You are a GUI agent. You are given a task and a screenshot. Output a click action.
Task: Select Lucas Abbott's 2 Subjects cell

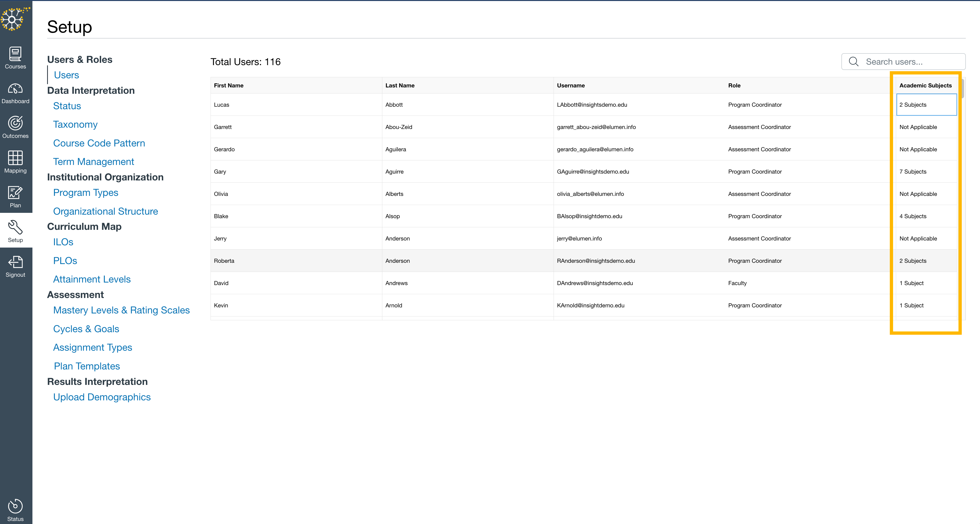tap(927, 105)
